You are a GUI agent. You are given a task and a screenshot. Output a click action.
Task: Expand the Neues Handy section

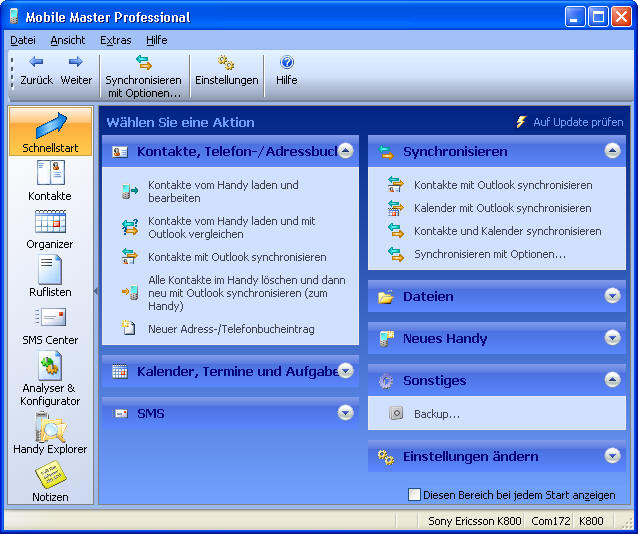[x=612, y=338]
